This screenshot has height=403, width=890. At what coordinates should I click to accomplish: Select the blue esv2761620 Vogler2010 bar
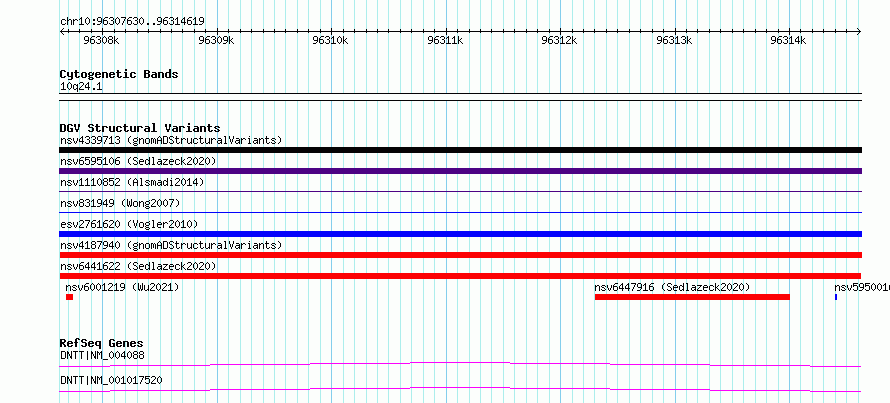click(x=460, y=234)
